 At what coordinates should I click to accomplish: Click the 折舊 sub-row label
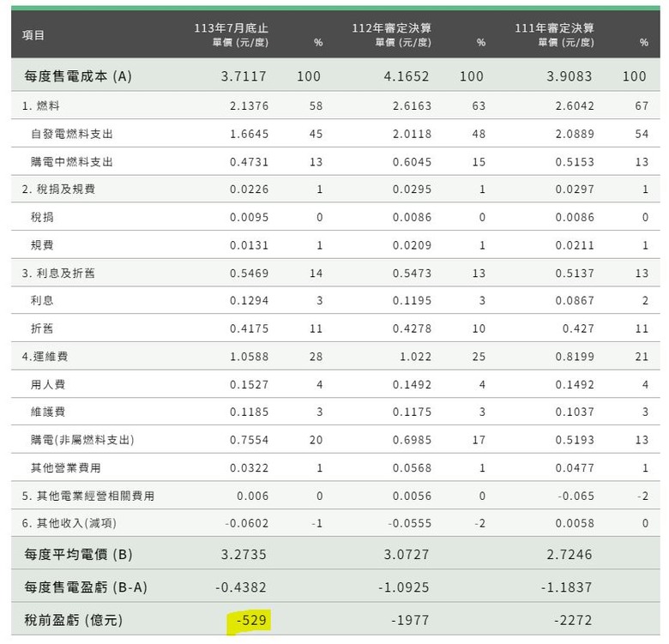point(42,328)
